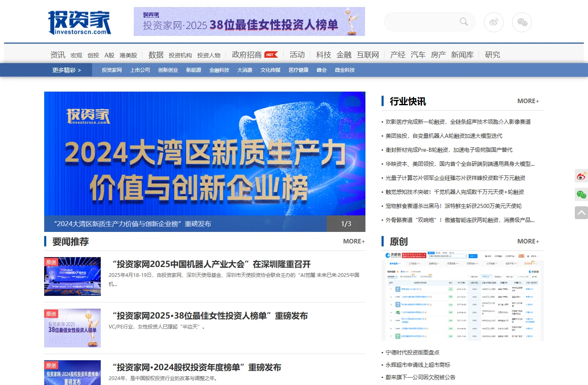Select 文化传媒 in the blue sub-navigation
588x385 pixels.
pyautogui.click(x=270, y=70)
